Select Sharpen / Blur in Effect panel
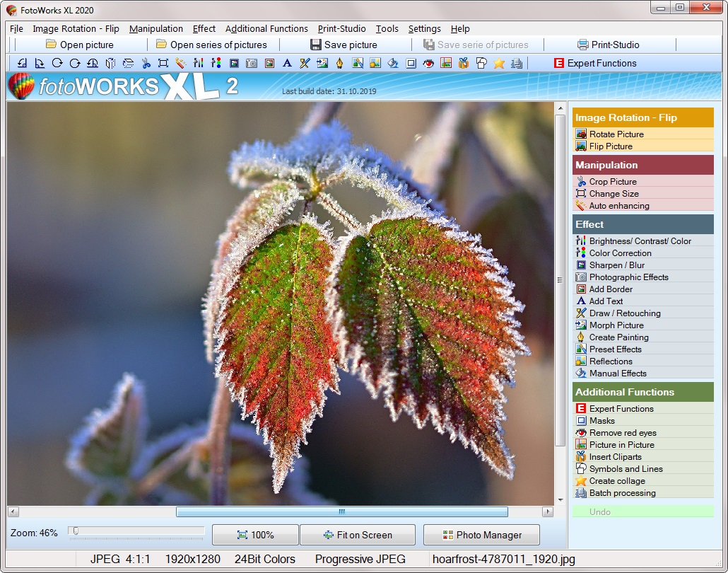 (616, 265)
